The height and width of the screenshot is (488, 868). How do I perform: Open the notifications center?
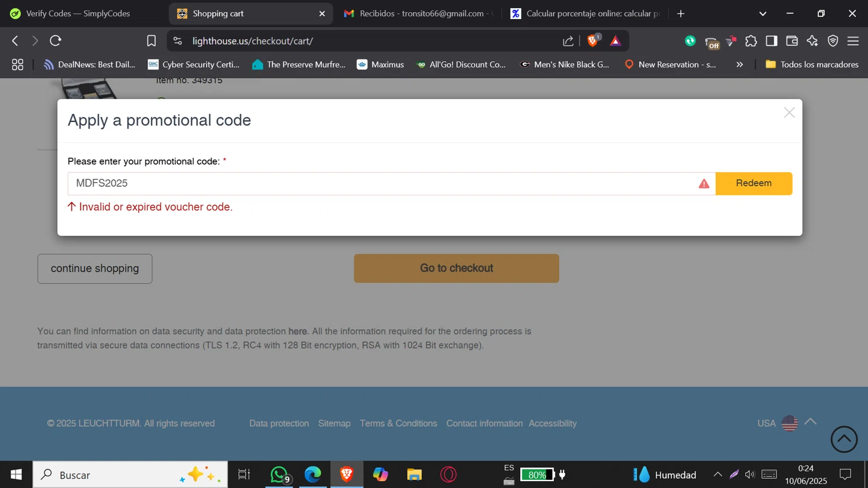tap(845, 475)
